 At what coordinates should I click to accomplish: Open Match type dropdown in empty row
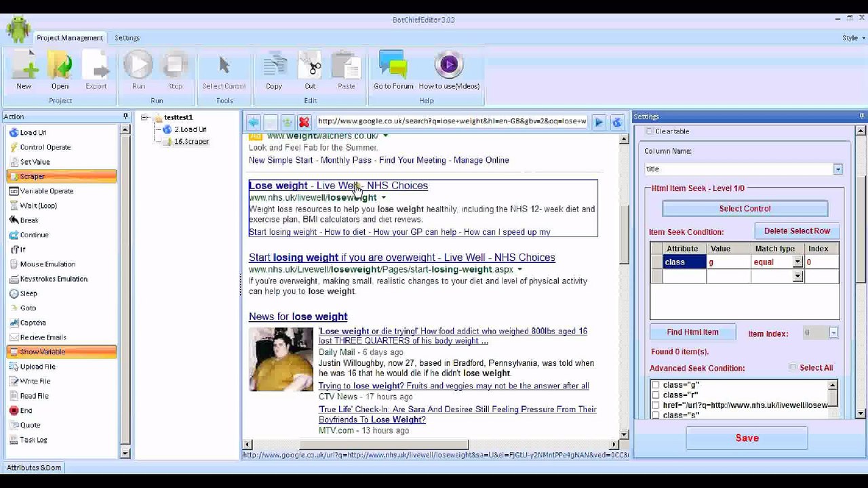click(x=797, y=276)
